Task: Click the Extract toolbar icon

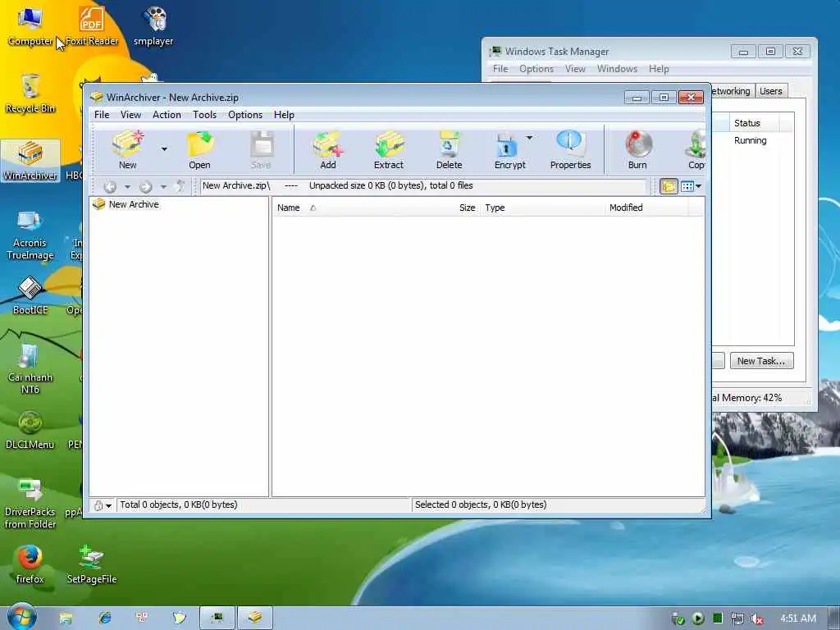Action: point(388,150)
